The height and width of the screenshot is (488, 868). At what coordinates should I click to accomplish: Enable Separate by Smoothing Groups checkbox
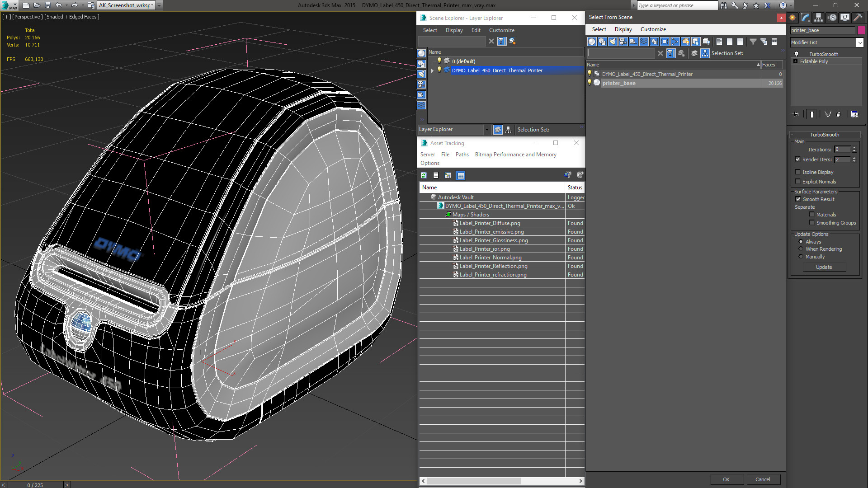point(811,223)
